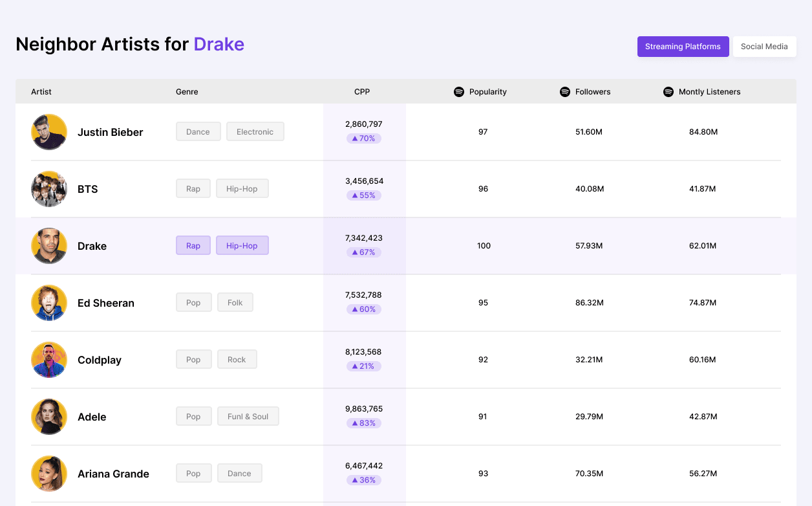Select Justin Bieber's popularity score of 97

[483, 132]
